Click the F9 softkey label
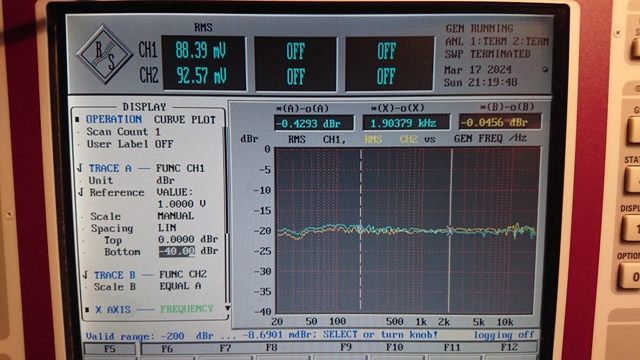The image size is (640, 360). (x=346, y=347)
